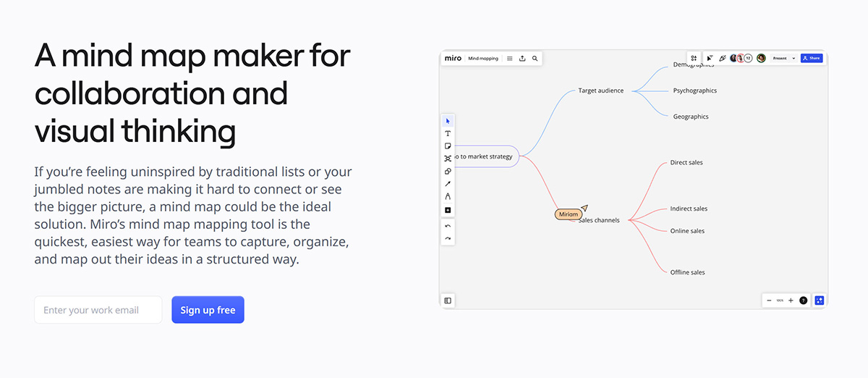Pick the Sticky note tool
This screenshot has height=378, width=868.
pyautogui.click(x=448, y=146)
